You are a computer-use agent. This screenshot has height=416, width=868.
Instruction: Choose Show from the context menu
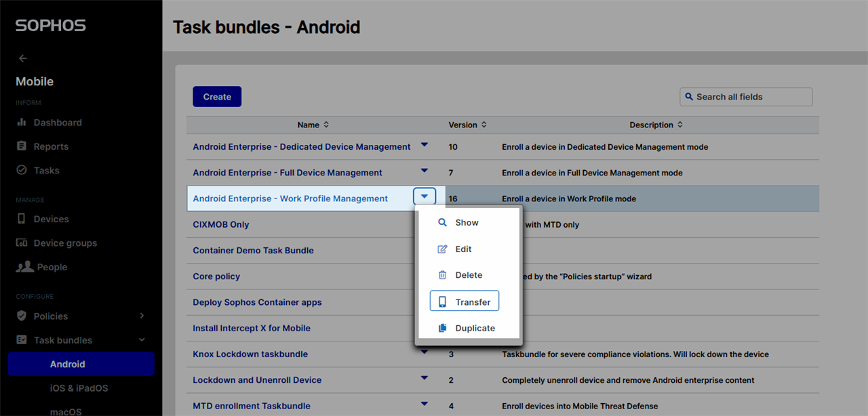(467, 222)
